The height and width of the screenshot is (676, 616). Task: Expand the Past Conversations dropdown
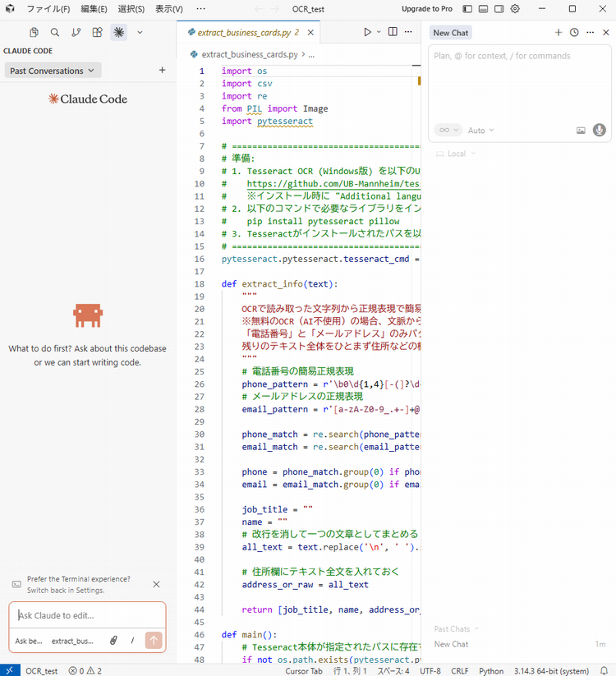pyautogui.click(x=52, y=71)
